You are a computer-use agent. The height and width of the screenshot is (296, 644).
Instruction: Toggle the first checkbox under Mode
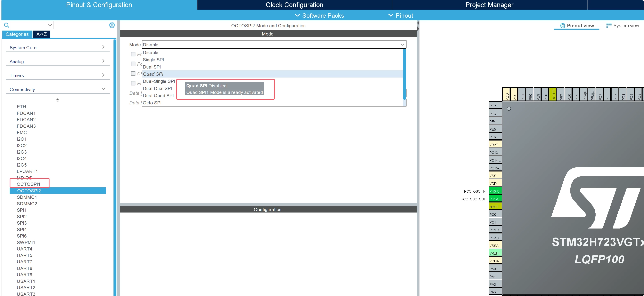point(133,54)
